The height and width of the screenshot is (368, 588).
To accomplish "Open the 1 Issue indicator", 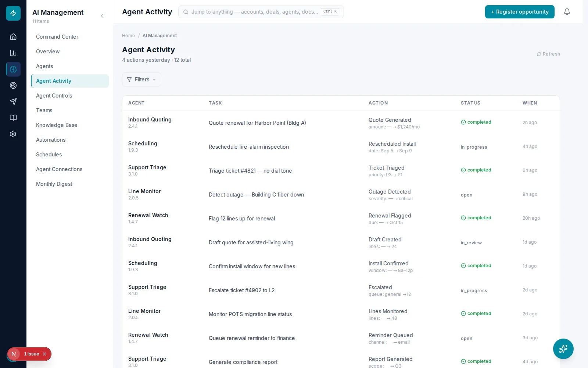I will (x=32, y=354).
